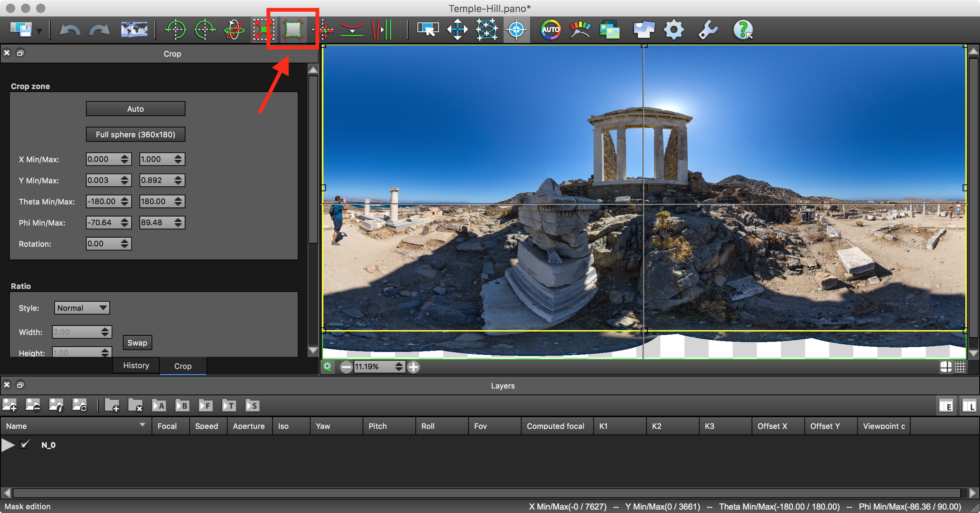Image resolution: width=980 pixels, height=513 pixels.
Task: Close the Layers panel with its X
Action: tap(7, 385)
